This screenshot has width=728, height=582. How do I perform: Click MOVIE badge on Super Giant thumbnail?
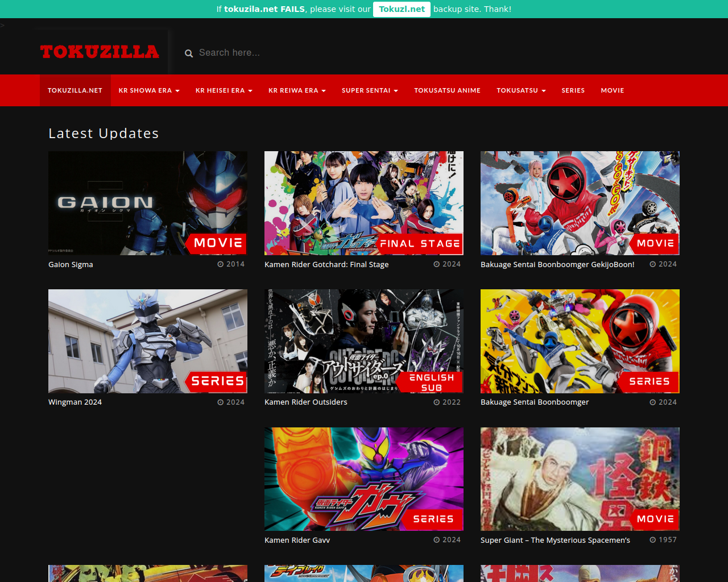pyautogui.click(x=654, y=519)
